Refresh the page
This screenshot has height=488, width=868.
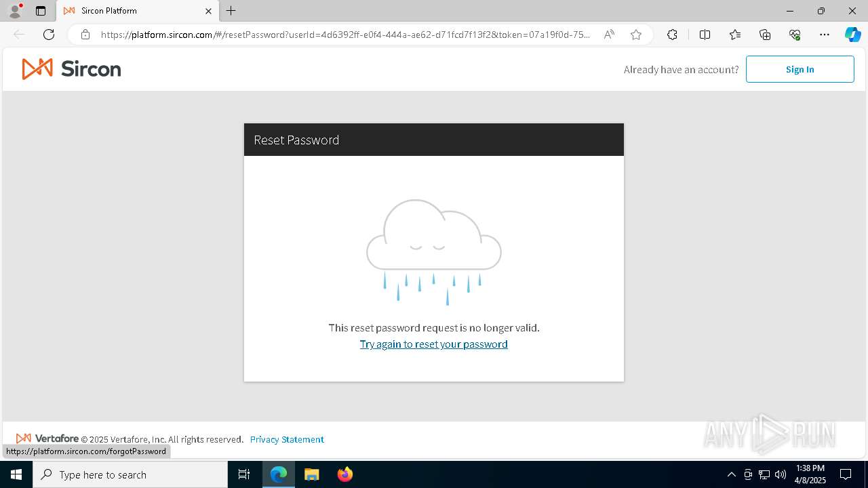(x=49, y=35)
